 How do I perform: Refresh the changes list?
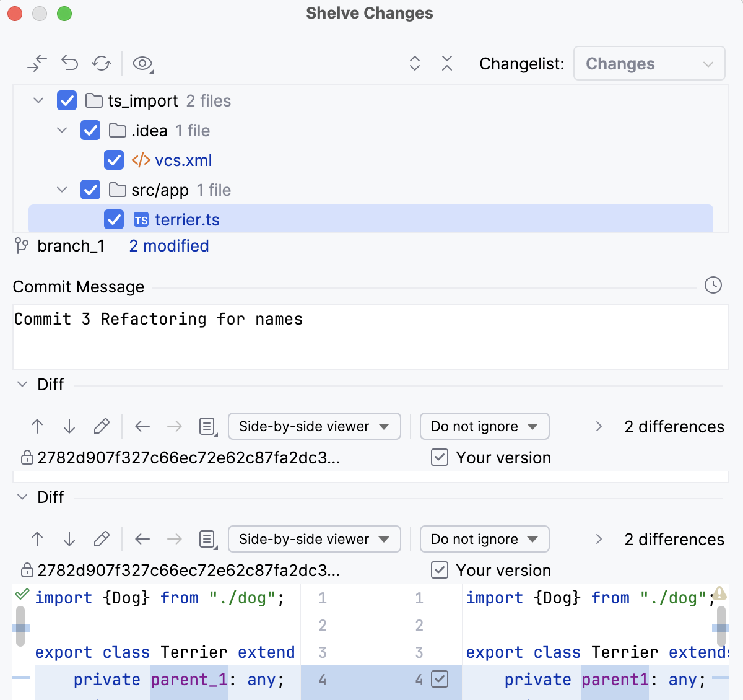[x=102, y=63]
